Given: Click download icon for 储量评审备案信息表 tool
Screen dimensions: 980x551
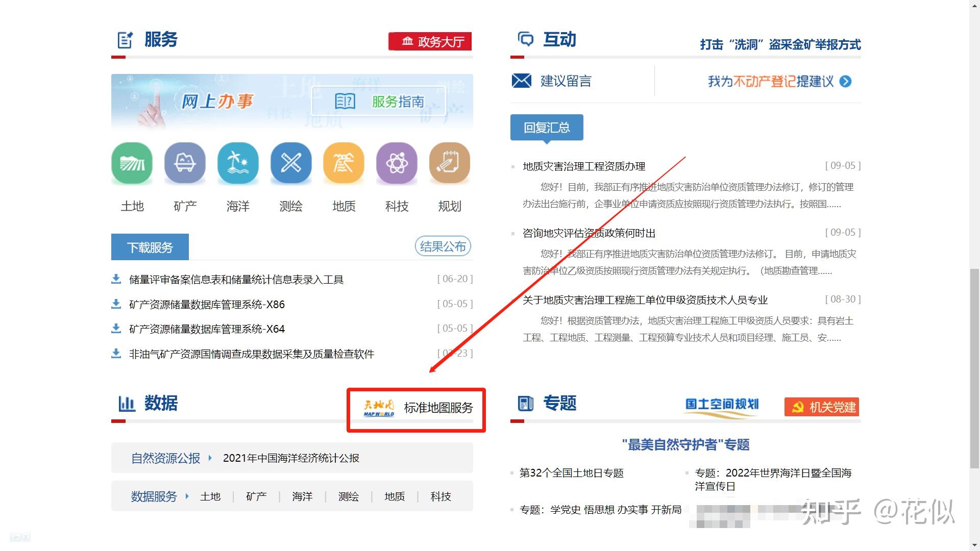Looking at the screenshot, I should 116,279.
